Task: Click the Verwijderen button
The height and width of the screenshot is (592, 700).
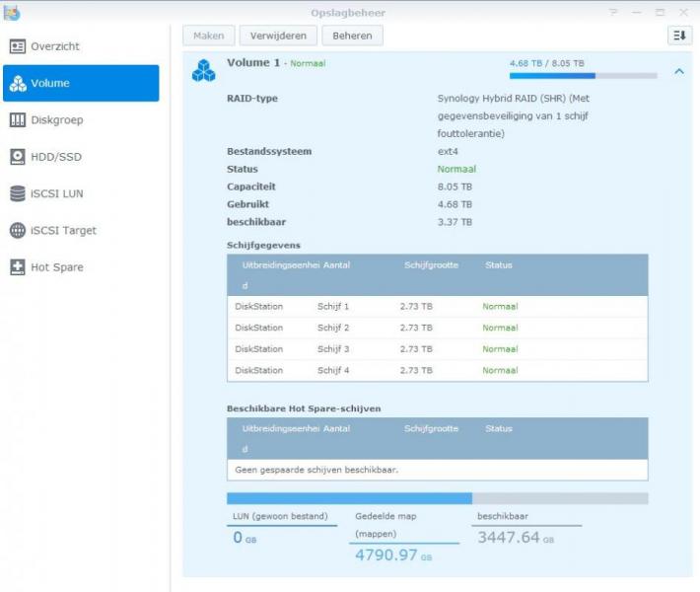Action: click(279, 36)
